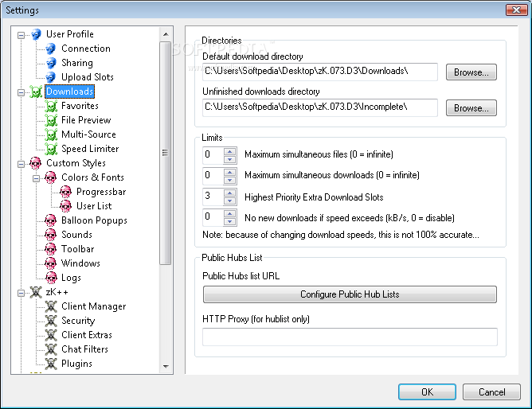Click the green skull icon beside File Preview

tap(51, 120)
